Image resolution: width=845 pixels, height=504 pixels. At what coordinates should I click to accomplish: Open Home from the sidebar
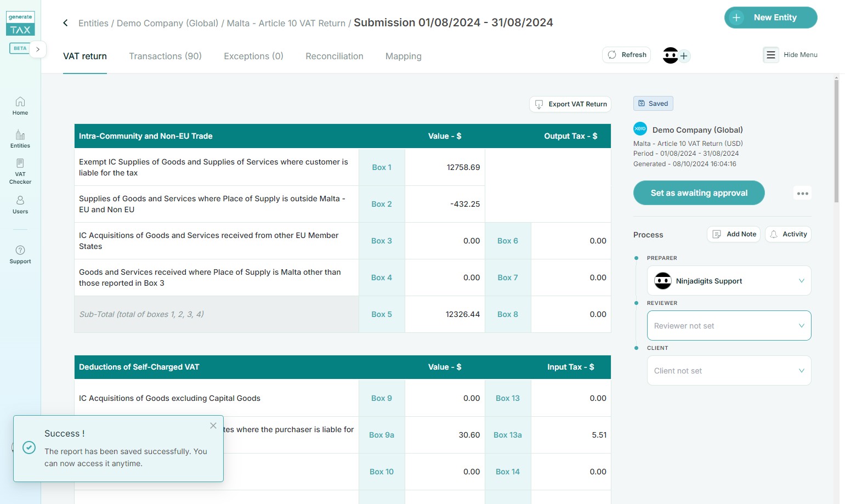(20, 106)
